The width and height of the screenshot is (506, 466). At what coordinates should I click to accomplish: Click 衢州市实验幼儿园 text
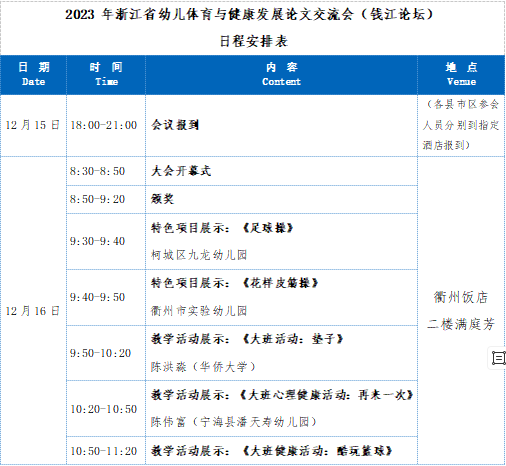click(x=199, y=311)
